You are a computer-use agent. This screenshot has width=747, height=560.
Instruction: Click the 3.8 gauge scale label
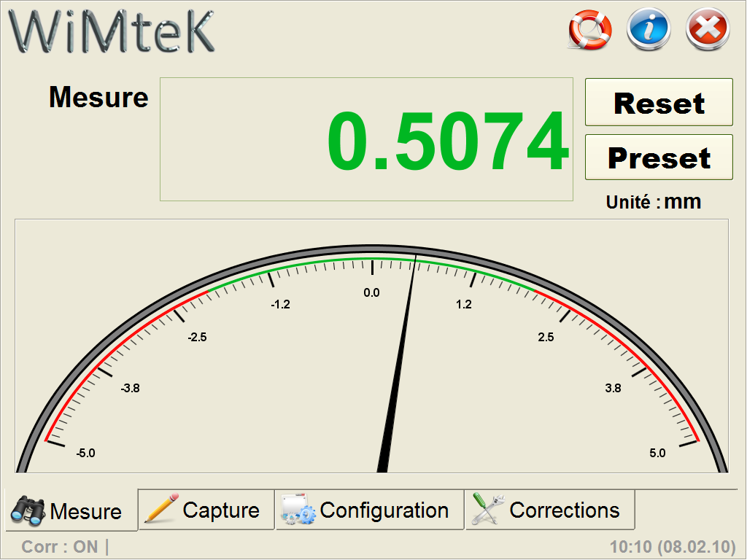[613, 389]
